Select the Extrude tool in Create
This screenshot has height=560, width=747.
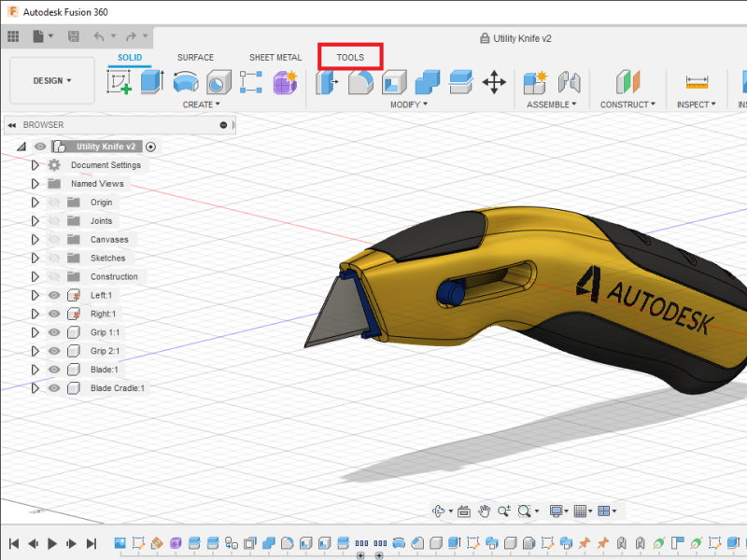152,82
